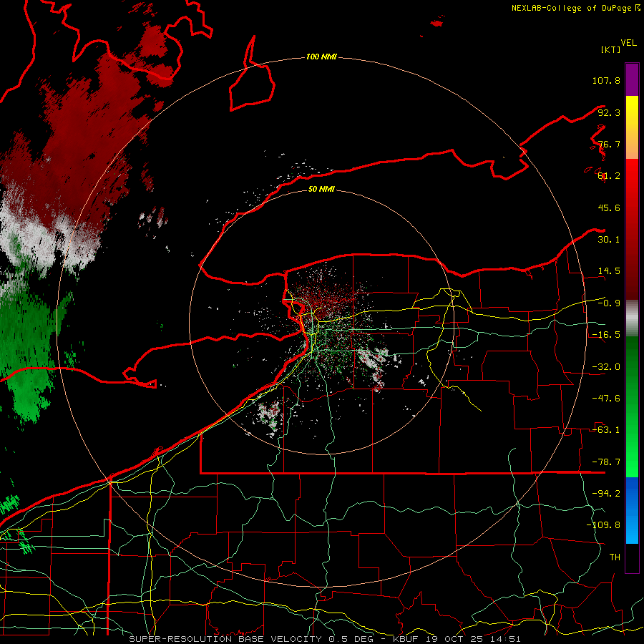Click the 100 NMI range ring label
The image size is (644, 644).
pyautogui.click(x=321, y=57)
